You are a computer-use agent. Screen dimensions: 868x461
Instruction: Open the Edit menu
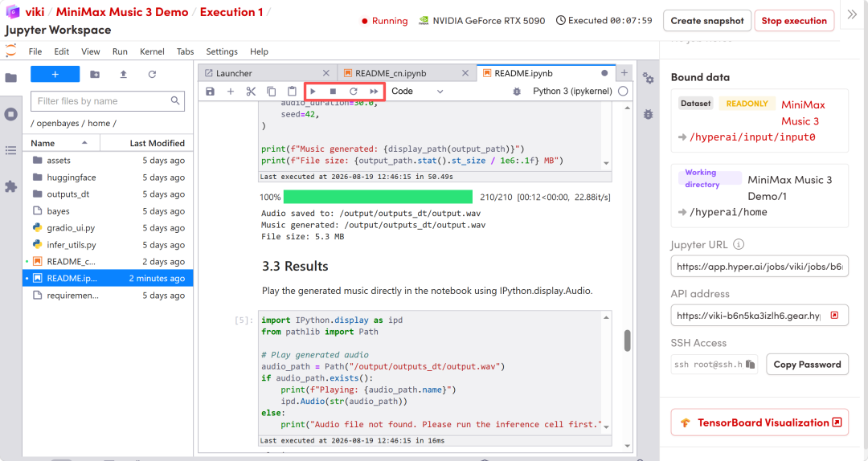[x=61, y=51]
